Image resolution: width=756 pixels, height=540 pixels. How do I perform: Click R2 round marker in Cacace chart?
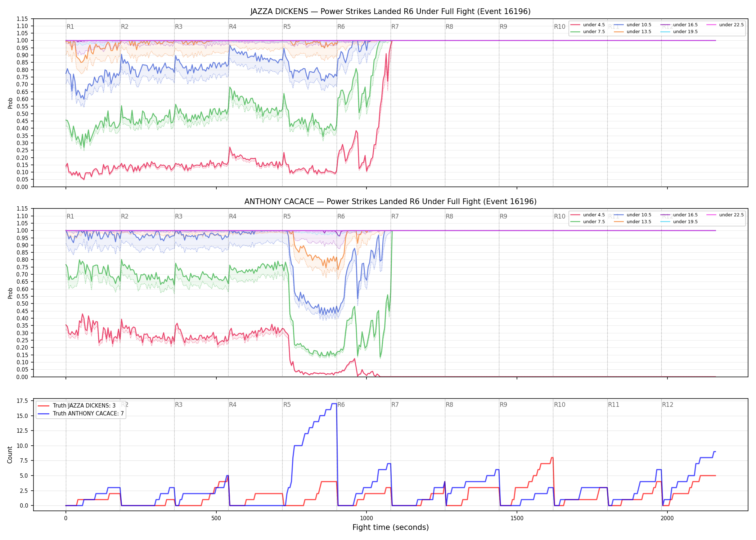[125, 216]
